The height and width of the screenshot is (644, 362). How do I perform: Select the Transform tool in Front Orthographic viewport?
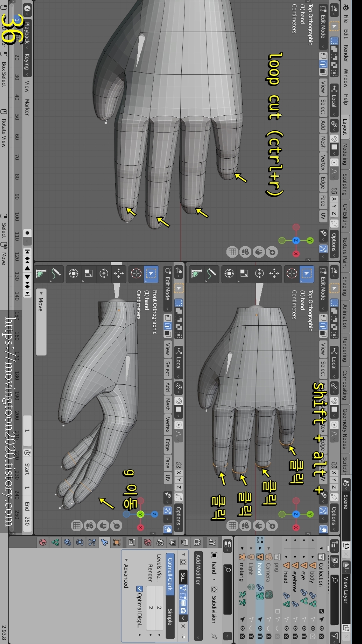click(x=73, y=274)
